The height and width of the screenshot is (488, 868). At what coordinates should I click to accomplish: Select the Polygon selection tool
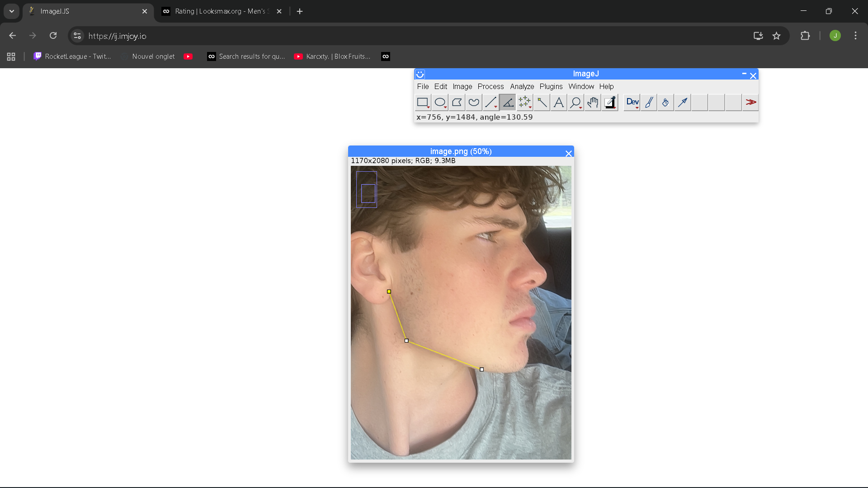pyautogui.click(x=457, y=103)
